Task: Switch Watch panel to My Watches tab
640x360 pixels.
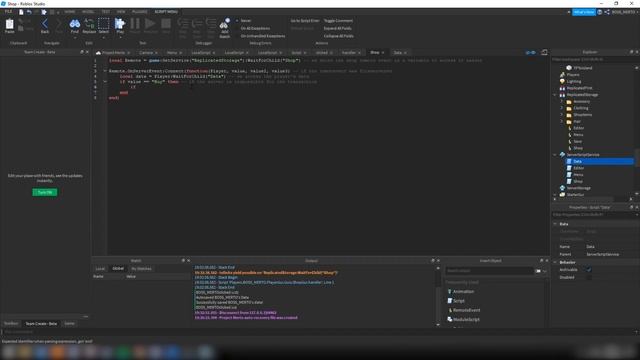Action: coord(141,269)
